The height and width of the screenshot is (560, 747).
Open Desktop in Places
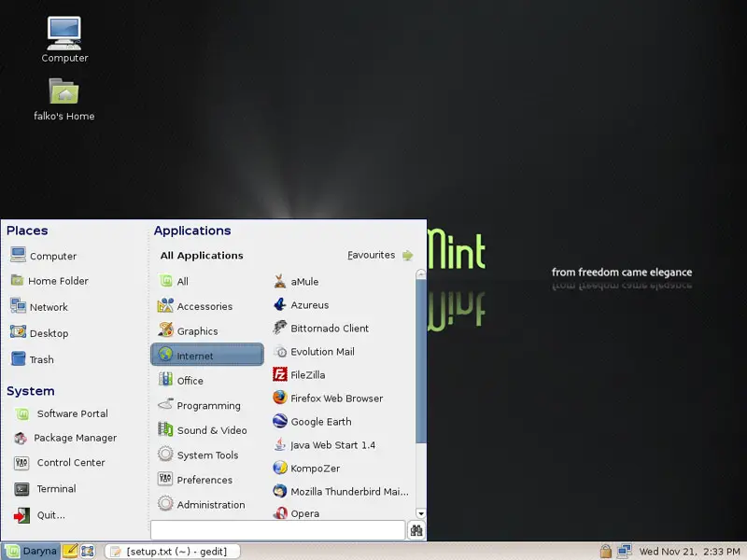tap(39, 333)
